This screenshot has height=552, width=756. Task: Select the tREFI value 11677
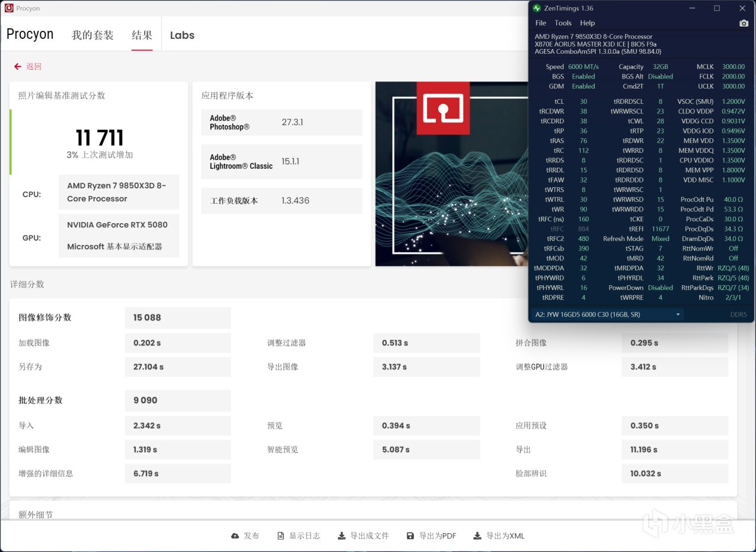coord(660,229)
